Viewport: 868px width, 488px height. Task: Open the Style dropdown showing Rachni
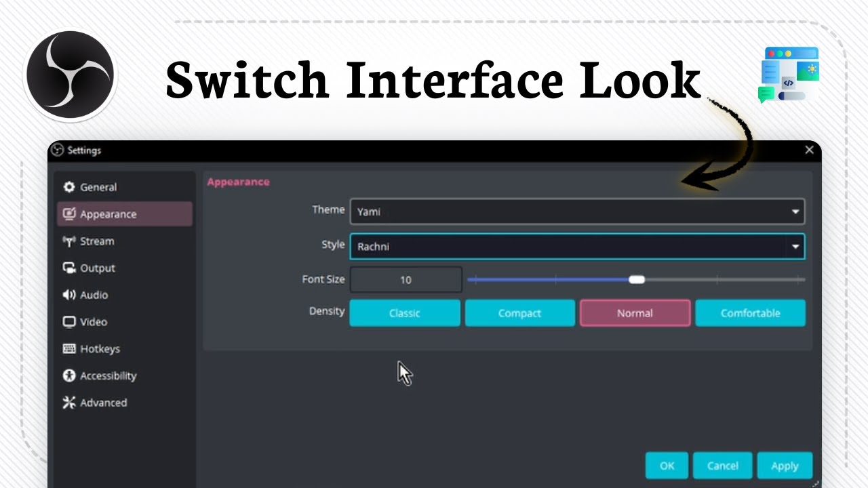point(577,247)
